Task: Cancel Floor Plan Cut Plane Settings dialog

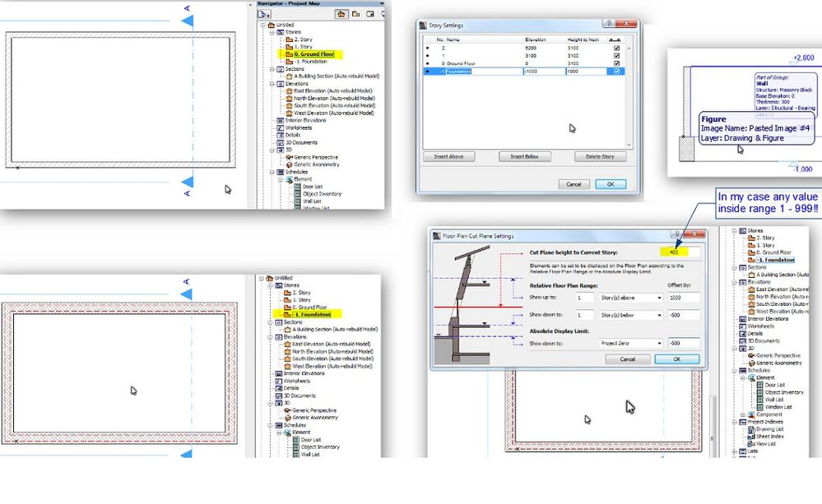Action: click(628, 359)
